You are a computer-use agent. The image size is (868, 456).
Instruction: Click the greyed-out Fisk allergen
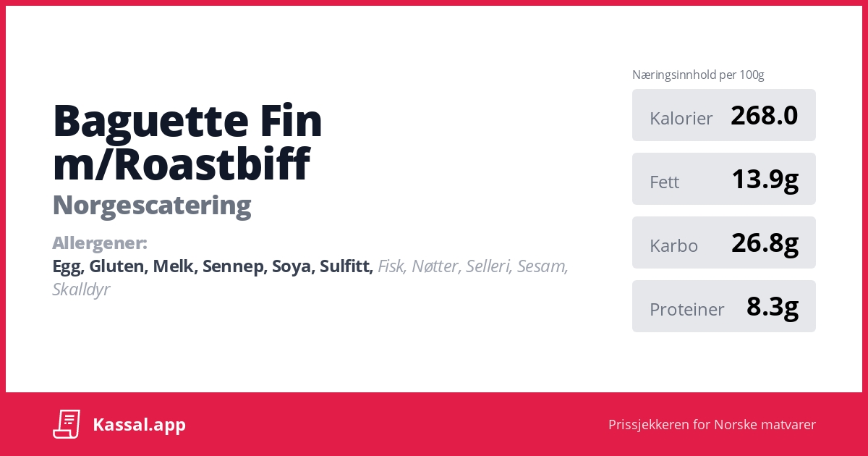391,266
